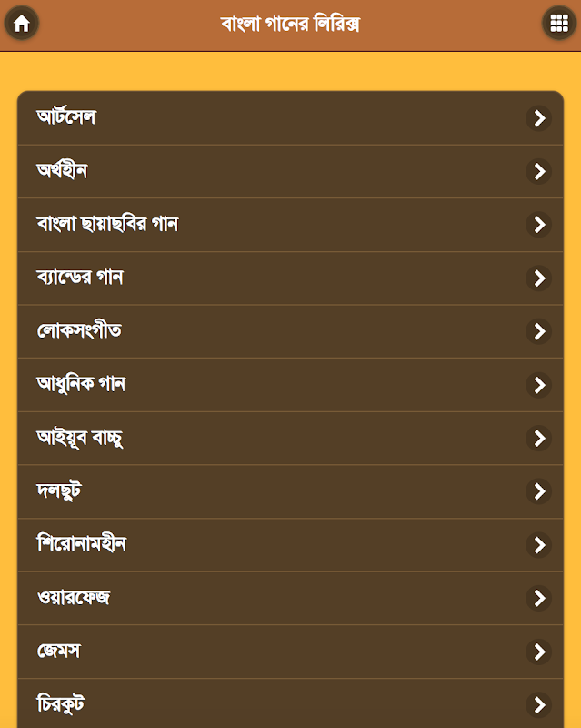581x728 pixels.
Task: Tap the arrow icon next to দলছুট
Action: point(539,491)
